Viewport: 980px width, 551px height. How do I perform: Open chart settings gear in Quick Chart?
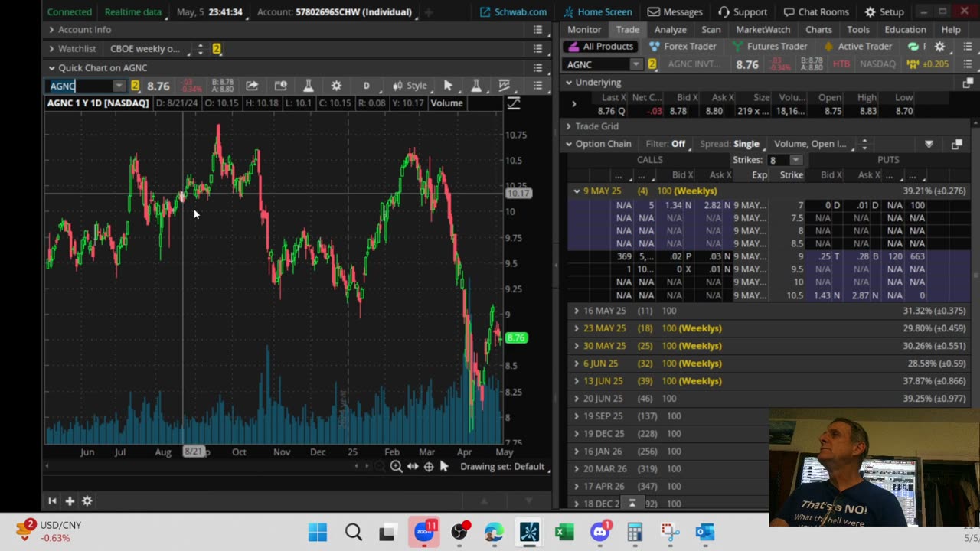tap(336, 86)
